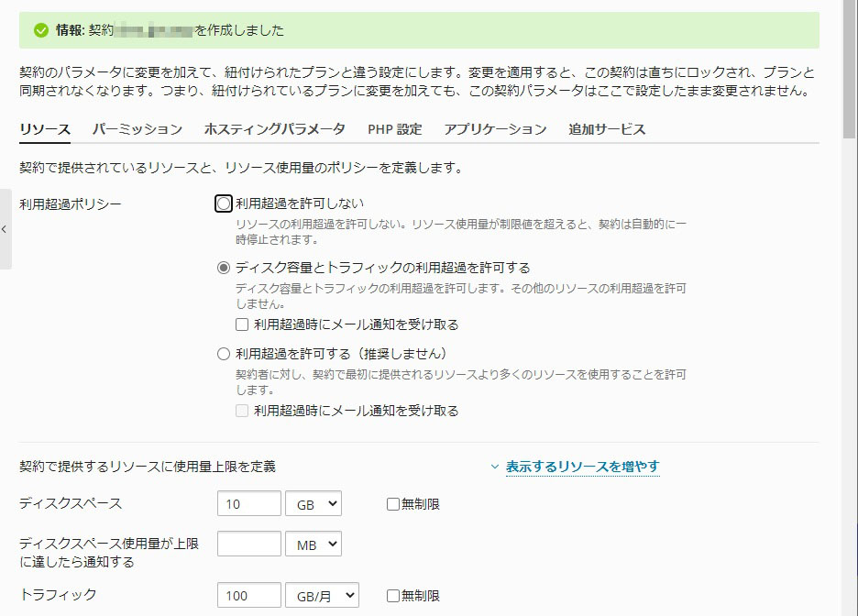Viewport: 858px width, 616px height.
Task: Go to the PHP 設定 tab
Action: (x=395, y=129)
